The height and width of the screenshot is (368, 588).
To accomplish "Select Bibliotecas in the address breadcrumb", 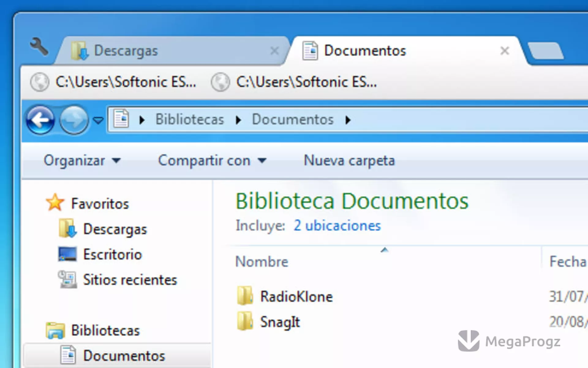I will (x=190, y=120).
